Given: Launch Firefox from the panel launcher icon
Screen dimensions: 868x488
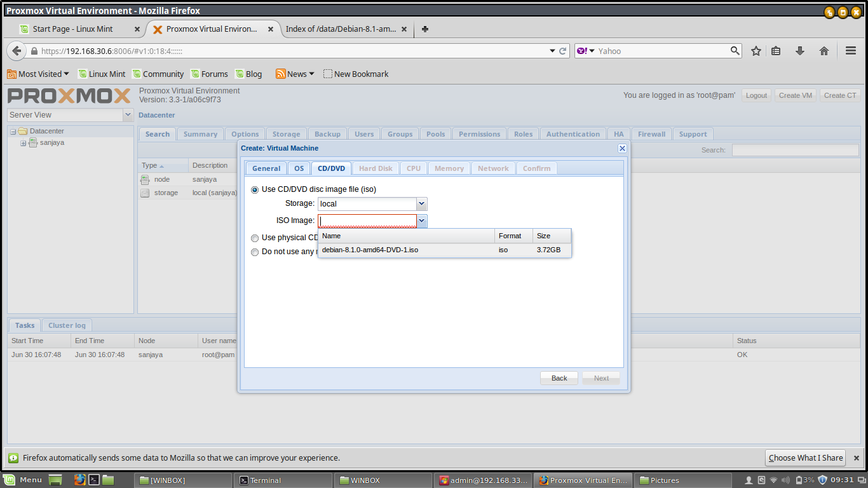Looking at the screenshot, I should (79, 480).
